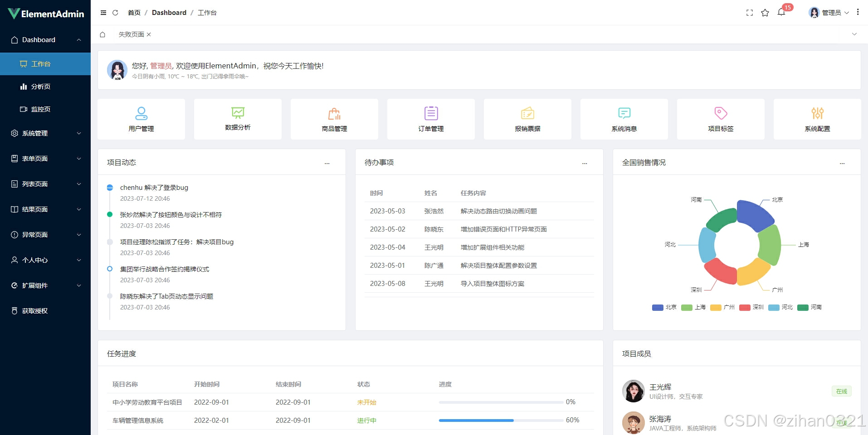Screen dimensions: 868x435
Task: Click the fullscreen icon in the header
Action: pyautogui.click(x=749, y=12)
